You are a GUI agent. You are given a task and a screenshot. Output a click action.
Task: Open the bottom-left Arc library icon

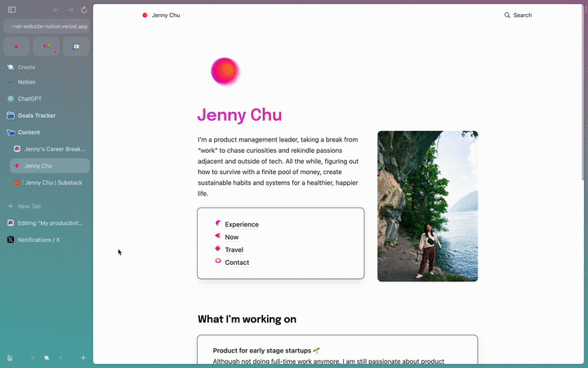(10, 358)
